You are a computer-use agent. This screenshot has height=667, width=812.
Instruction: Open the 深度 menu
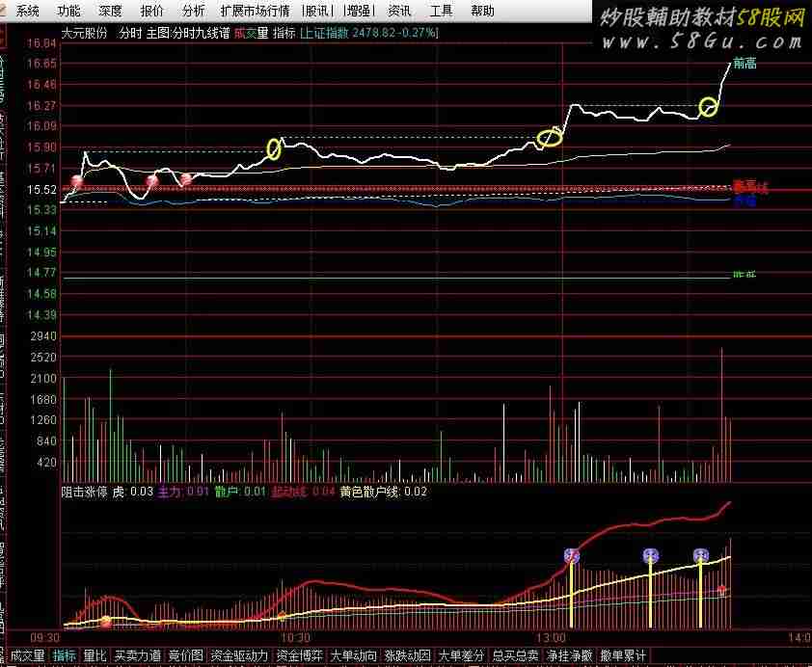coord(110,11)
